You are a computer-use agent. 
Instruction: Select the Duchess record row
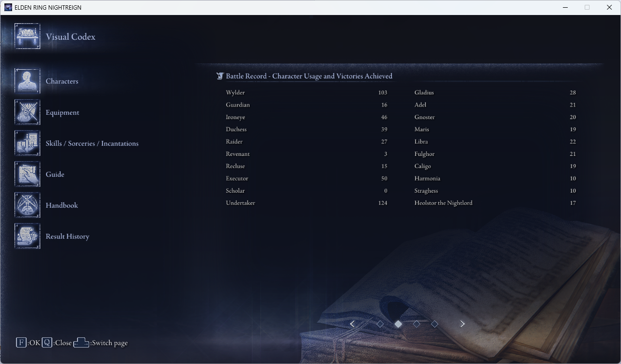click(307, 129)
